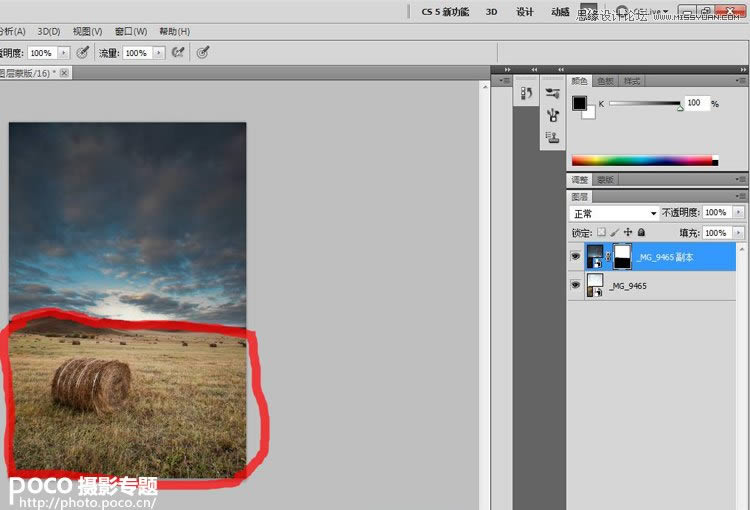Open the 窗口(W) menu
This screenshot has height=510, width=750.
(x=130, y=31)
